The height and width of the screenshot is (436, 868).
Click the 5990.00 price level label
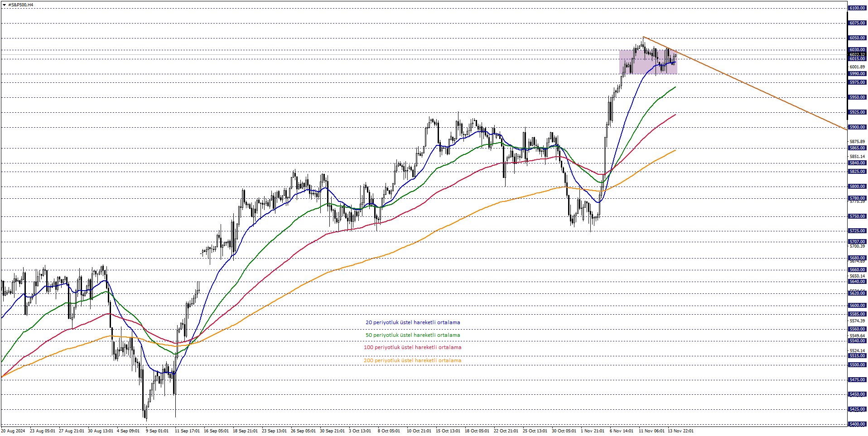[x=857, y=74]
